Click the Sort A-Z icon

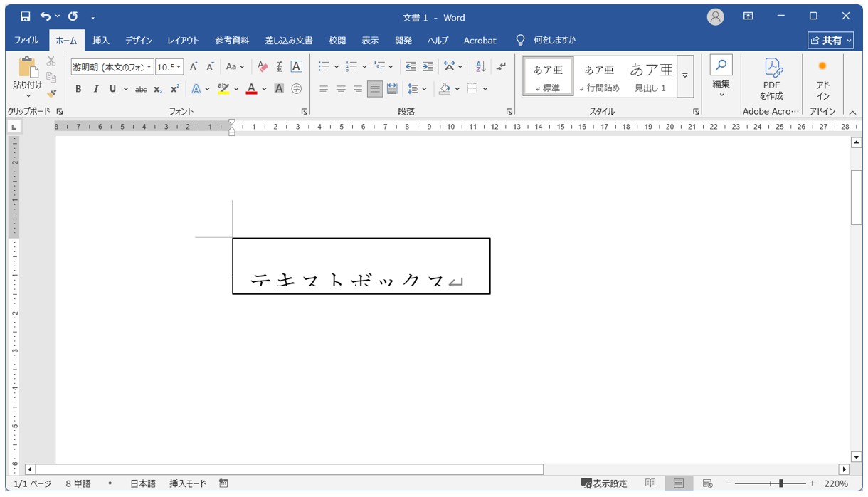click(480, 67)
